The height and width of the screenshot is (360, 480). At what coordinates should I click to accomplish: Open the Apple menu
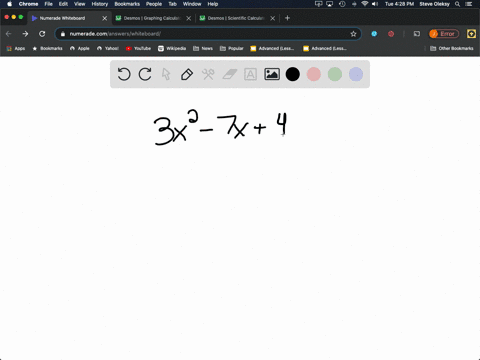click(x=9, y=4)
